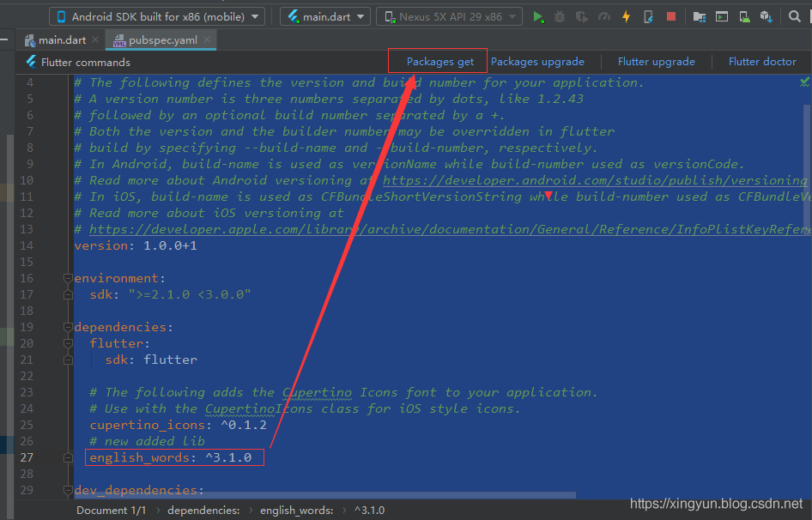This screenshot has height=520, width=812.
Task: Collapse the dependencies block at line 19
Action: tap(67, 328)
